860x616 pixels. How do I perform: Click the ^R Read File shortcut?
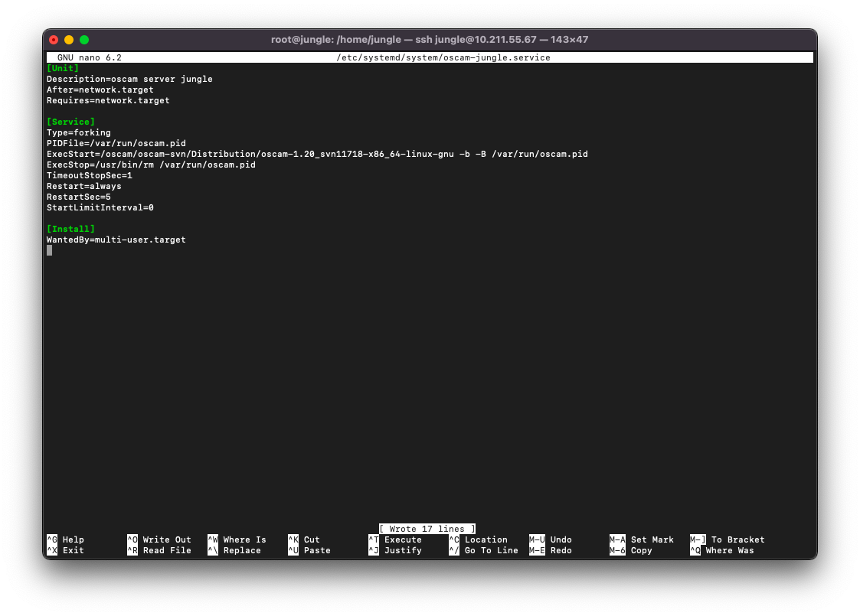159,550
